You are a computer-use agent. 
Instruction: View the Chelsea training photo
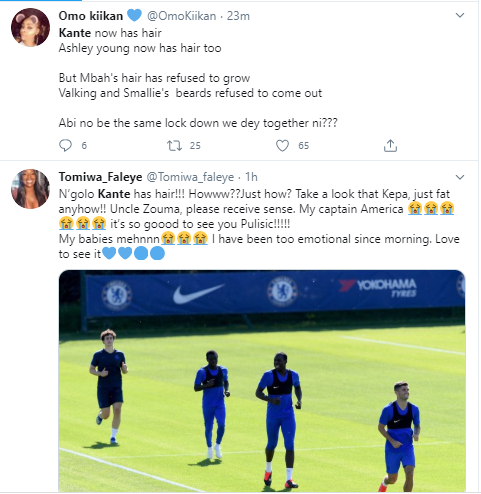[x=262, y=381]
